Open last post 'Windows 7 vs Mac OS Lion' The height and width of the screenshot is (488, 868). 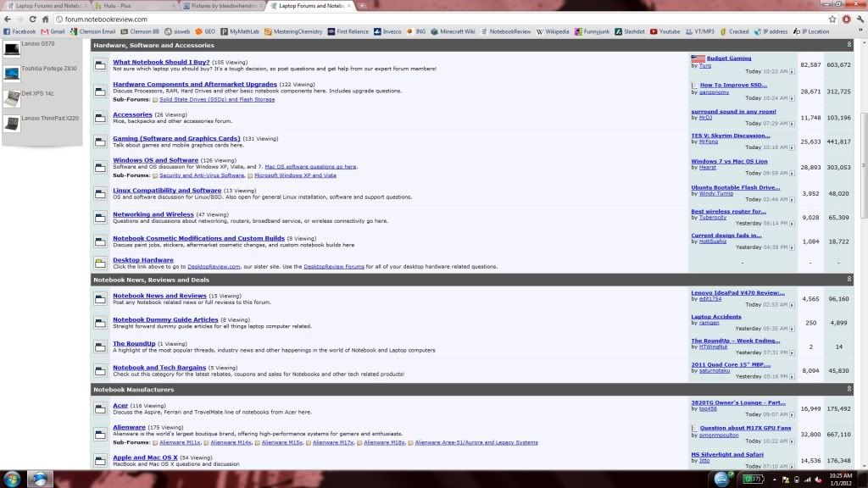coord(729,161)
